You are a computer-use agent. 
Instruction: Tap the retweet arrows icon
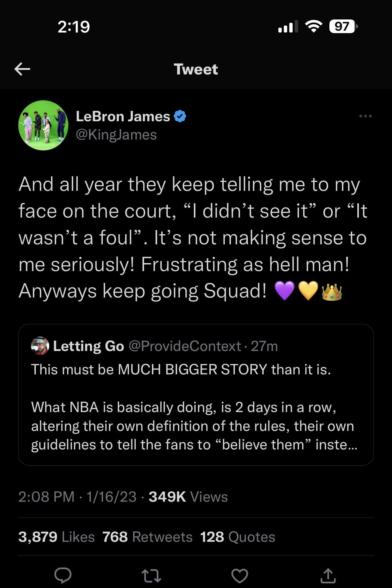(151, 576)
